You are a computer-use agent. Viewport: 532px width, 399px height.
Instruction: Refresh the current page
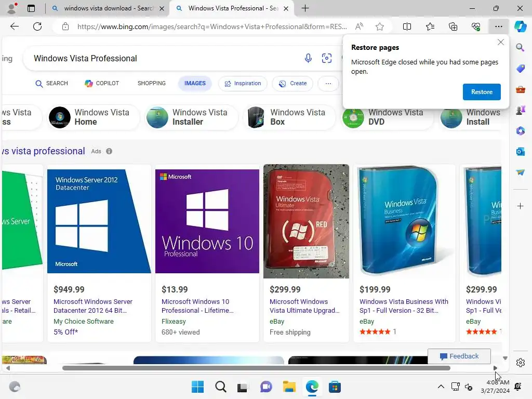(37, 26)
